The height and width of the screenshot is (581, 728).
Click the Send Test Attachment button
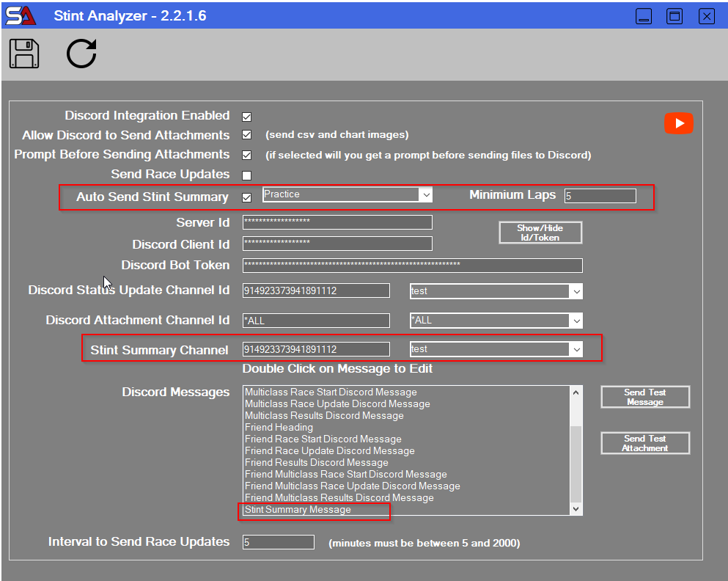[645, 443]
